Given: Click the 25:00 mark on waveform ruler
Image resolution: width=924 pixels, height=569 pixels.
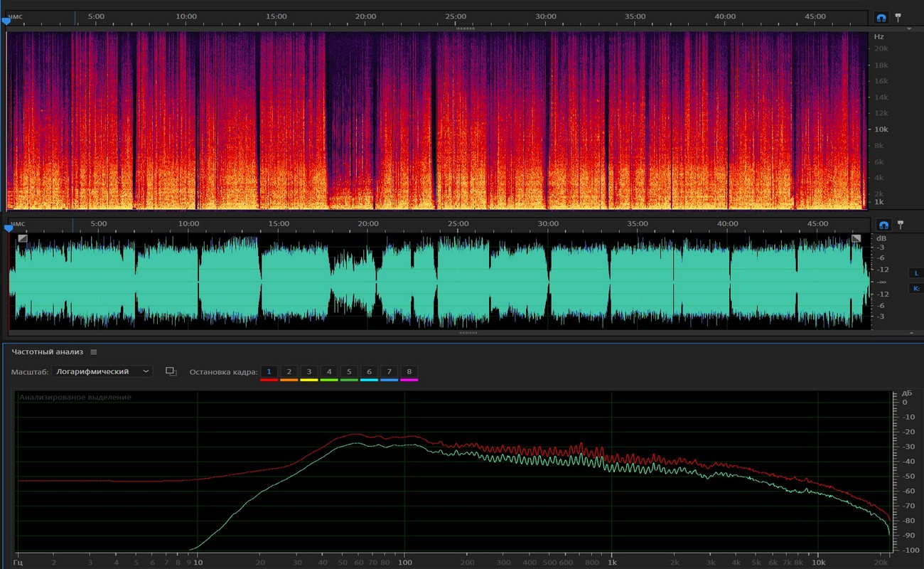Looking at the screenshot, I should (x=458, y=223).
